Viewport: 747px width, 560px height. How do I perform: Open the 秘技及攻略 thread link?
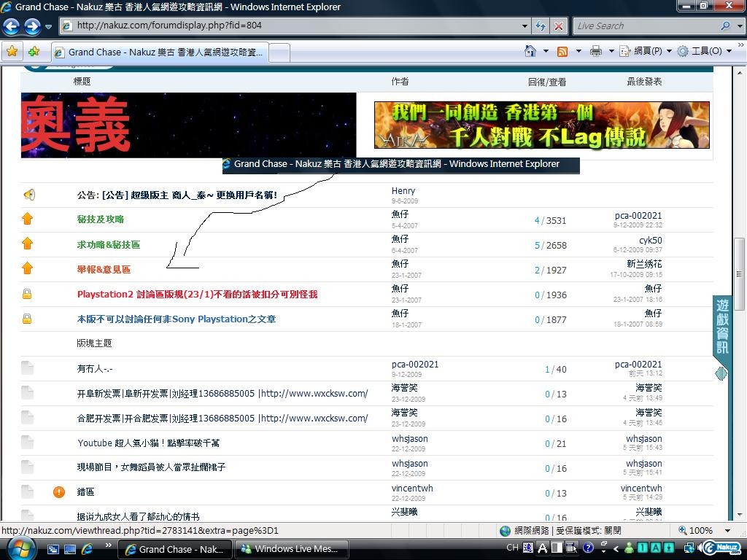pos(101,219)
